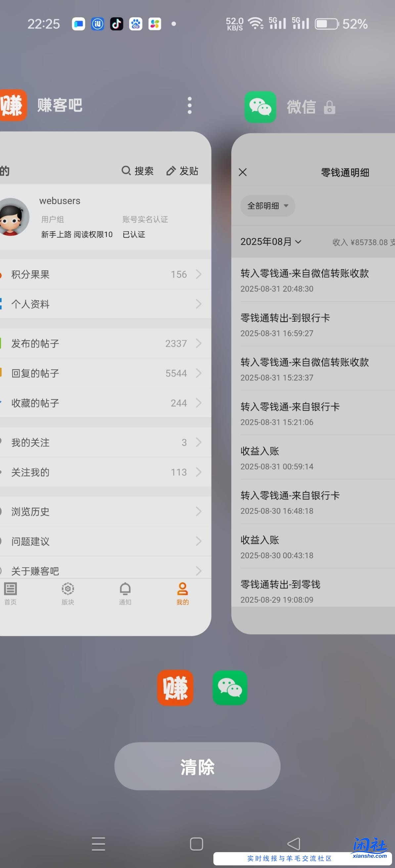Tap the WeChat icon in card header

(260, 107)
